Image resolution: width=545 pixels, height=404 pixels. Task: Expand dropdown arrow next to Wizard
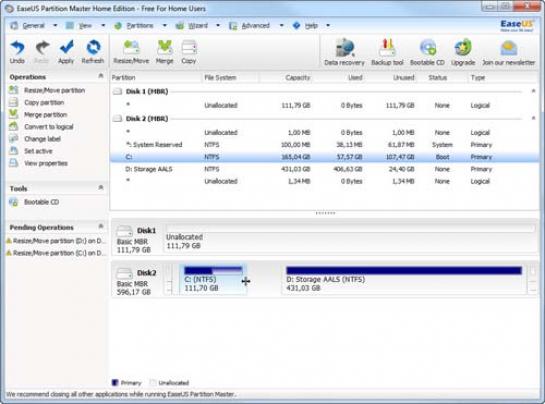[x=218, y=25]
